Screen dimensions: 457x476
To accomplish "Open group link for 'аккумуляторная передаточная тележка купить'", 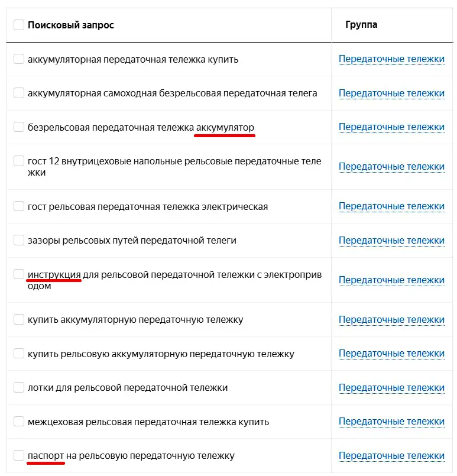I will coord(391,59).
